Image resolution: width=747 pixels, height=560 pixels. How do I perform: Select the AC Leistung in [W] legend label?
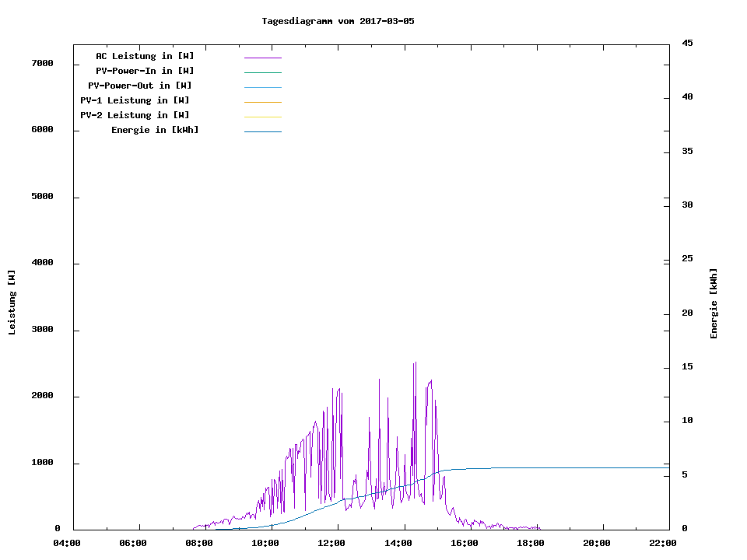tap(145, 56)
